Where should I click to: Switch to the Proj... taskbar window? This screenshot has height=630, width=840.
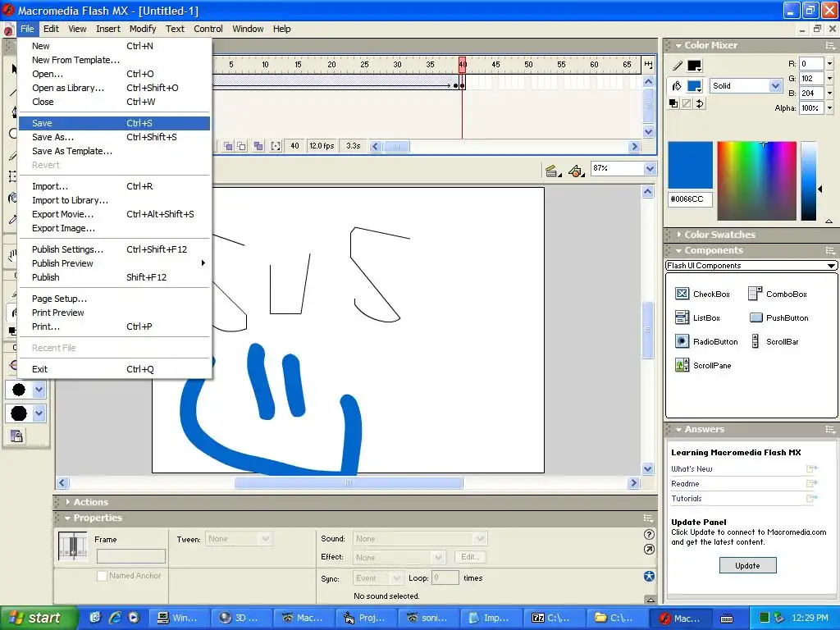[365, 619]
